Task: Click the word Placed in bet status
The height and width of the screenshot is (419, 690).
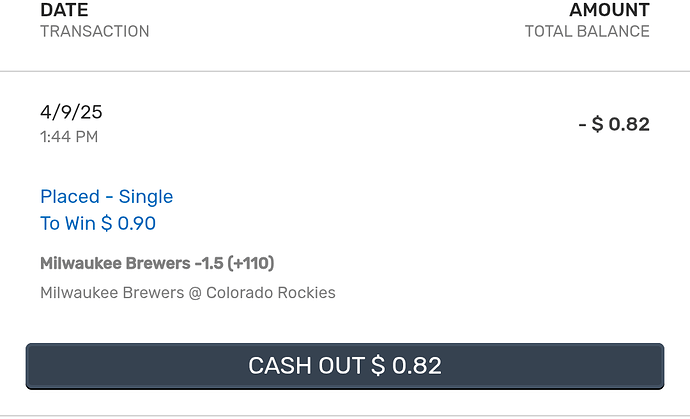Action: pos(70,197)
